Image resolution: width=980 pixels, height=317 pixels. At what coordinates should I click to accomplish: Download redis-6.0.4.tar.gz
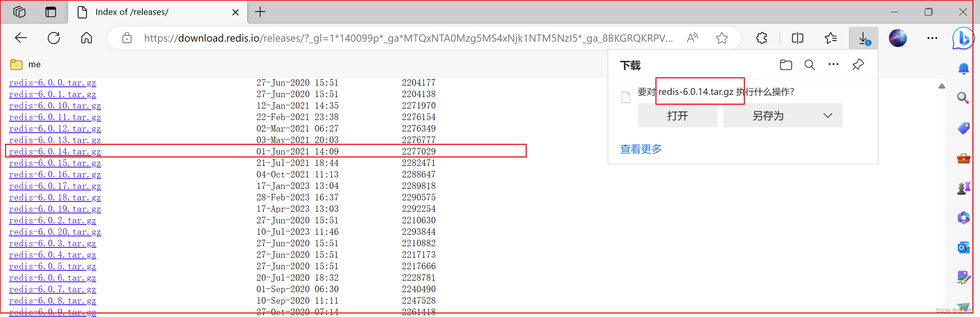(x=52, y=255)
